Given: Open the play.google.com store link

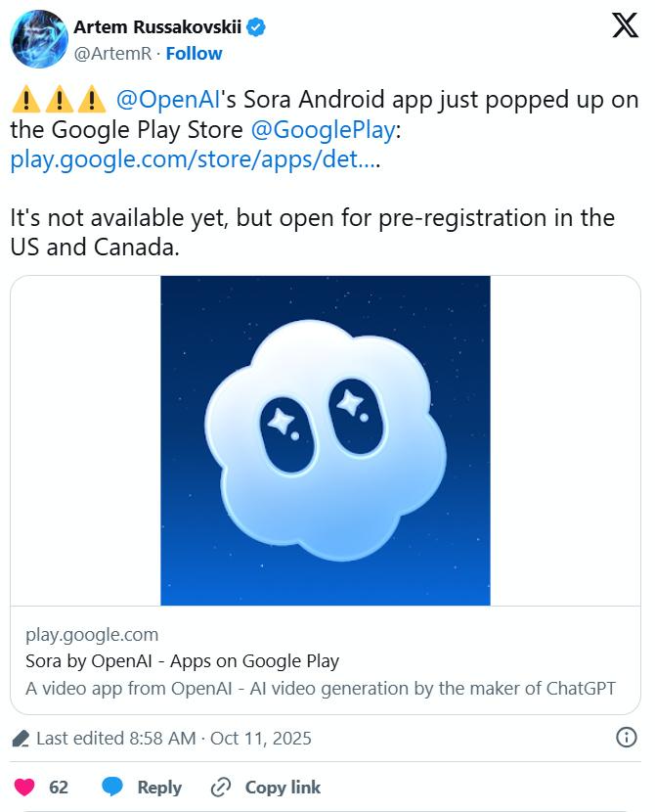Looking at the screenshot, I should 193,159.
